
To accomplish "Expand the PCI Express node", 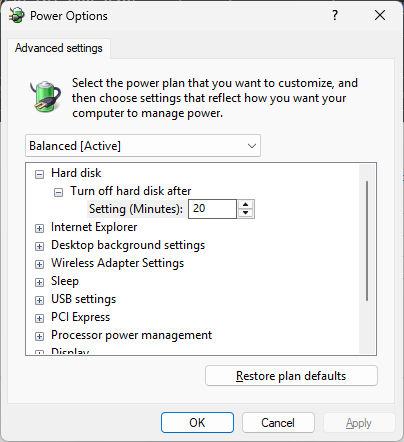I will pos(39,318).
